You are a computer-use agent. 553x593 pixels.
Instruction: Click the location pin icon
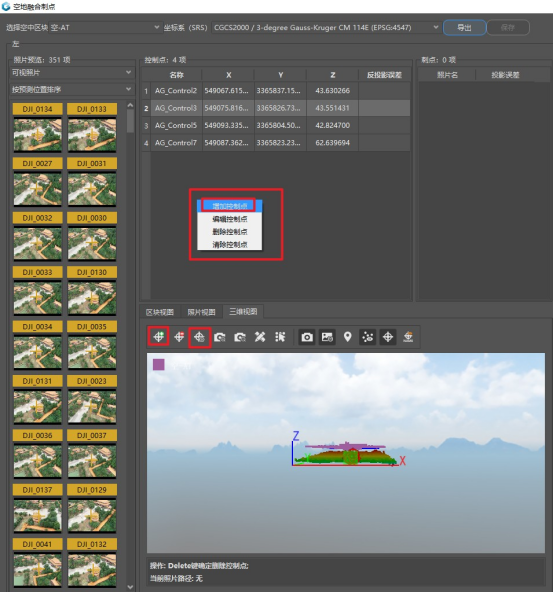click(347, 337)
